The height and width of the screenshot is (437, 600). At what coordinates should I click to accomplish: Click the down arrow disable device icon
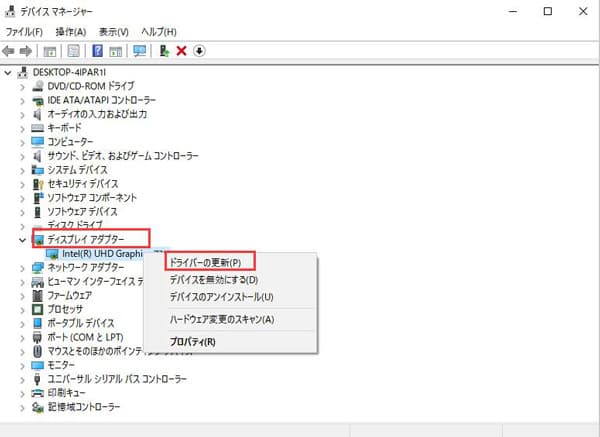pos(199,51)
